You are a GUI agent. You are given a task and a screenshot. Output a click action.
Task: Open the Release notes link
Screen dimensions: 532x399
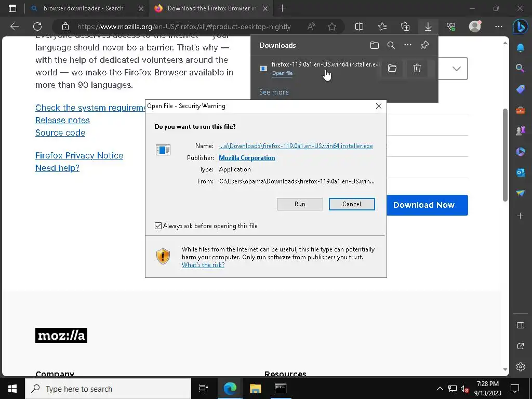coord(62,120)
